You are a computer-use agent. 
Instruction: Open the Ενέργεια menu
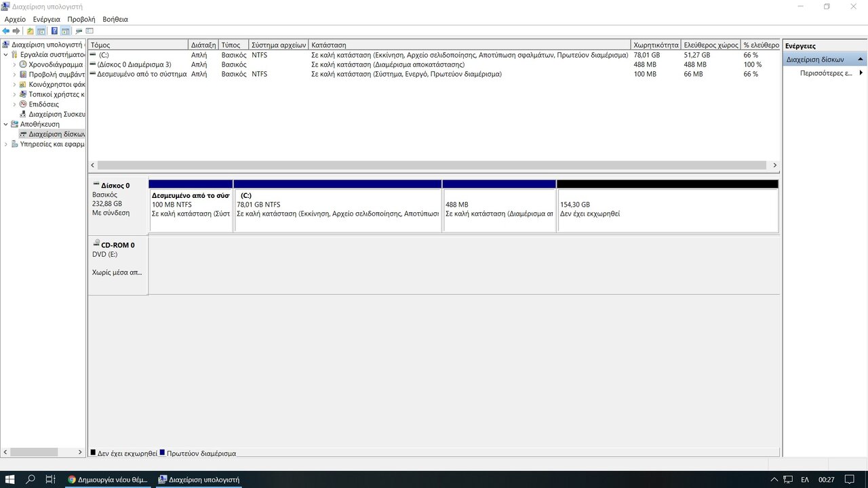click(46, 19)
